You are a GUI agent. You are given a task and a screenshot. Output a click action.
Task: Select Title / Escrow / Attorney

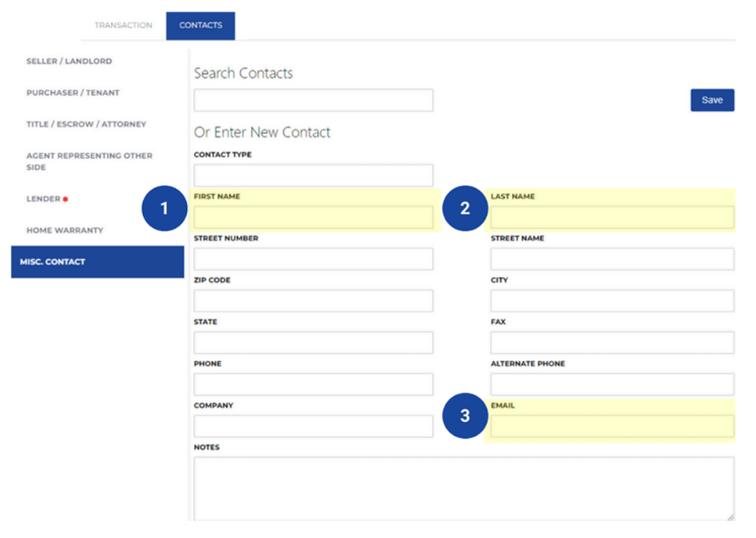(x=86, y=124)
